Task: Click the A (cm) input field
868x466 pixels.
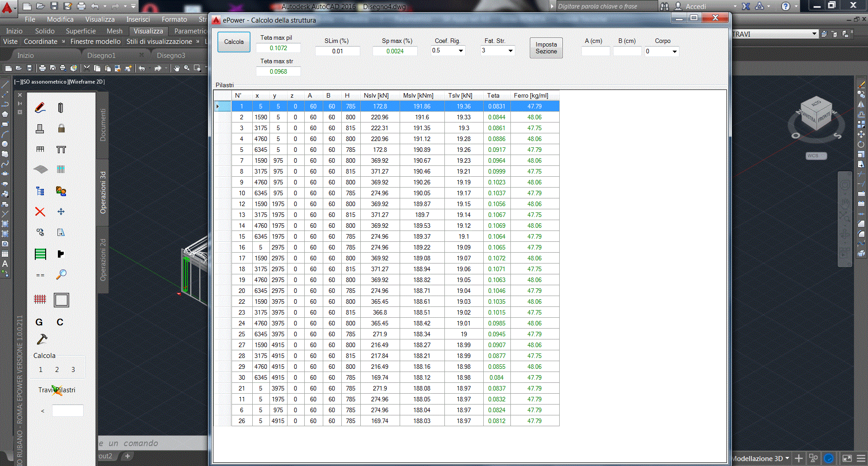Action: pos(595,51)
